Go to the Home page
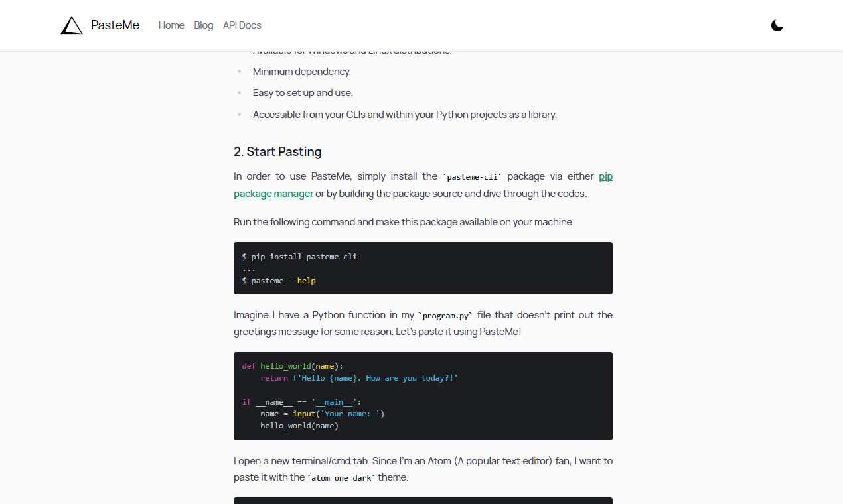843x504 pixels. point(171,25)
